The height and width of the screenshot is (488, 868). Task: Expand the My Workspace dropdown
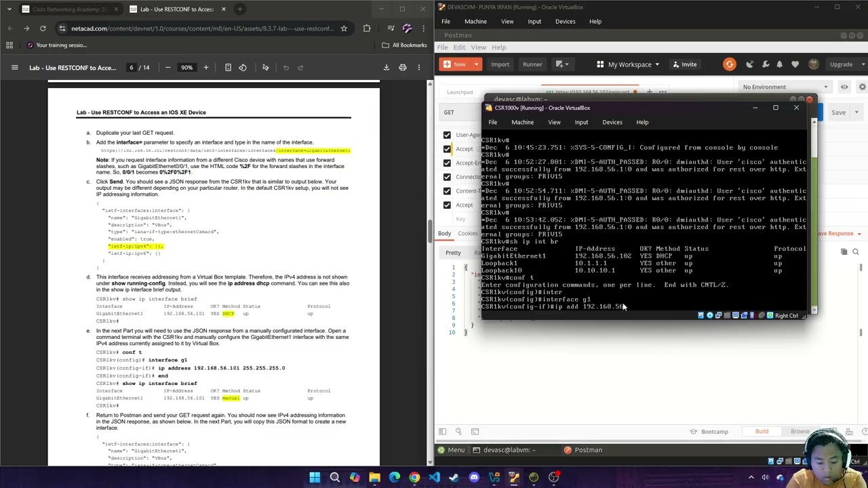[629, 64]
